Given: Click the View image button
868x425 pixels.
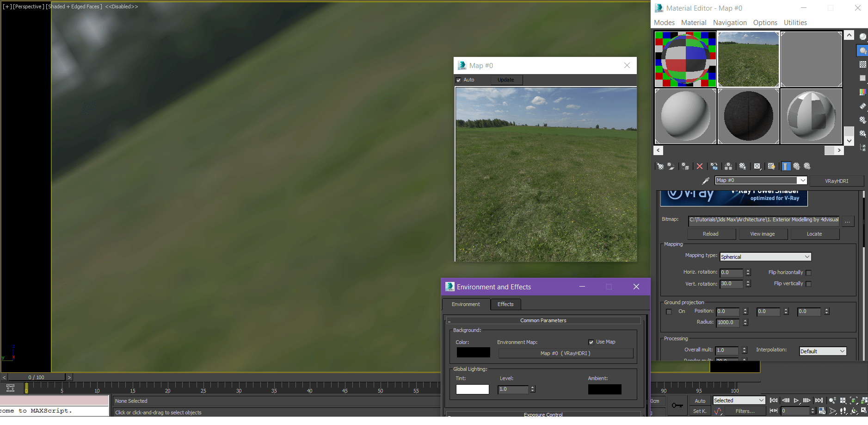Looking at the screenshot, I should [763, 234].
